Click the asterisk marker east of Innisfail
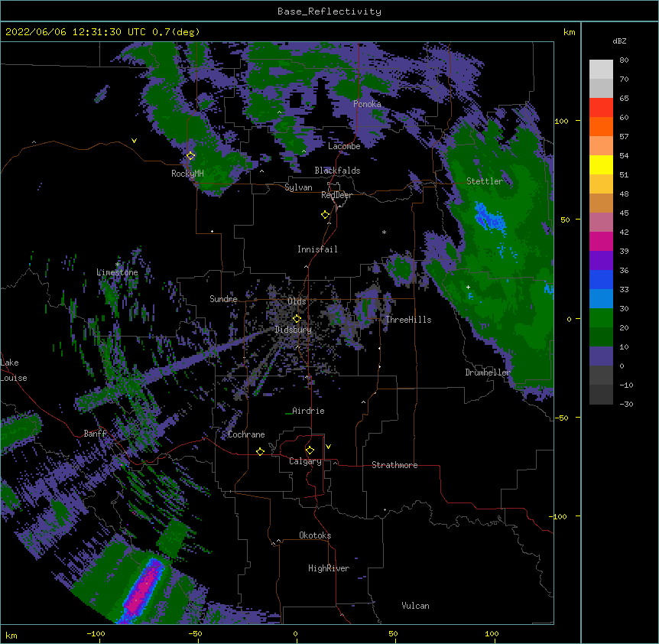This screenshot has width=659, height=644. click(x=384, y=232)
